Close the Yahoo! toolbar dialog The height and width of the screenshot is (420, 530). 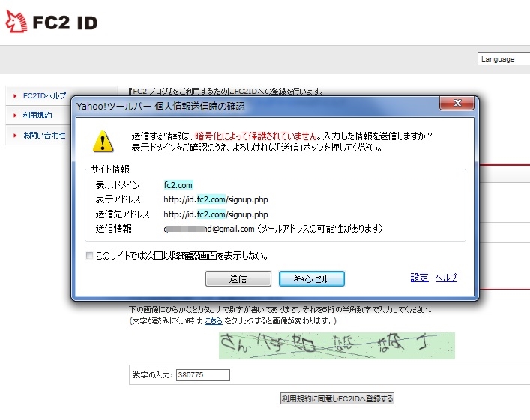pyautogui.click(x=457, y=103)
